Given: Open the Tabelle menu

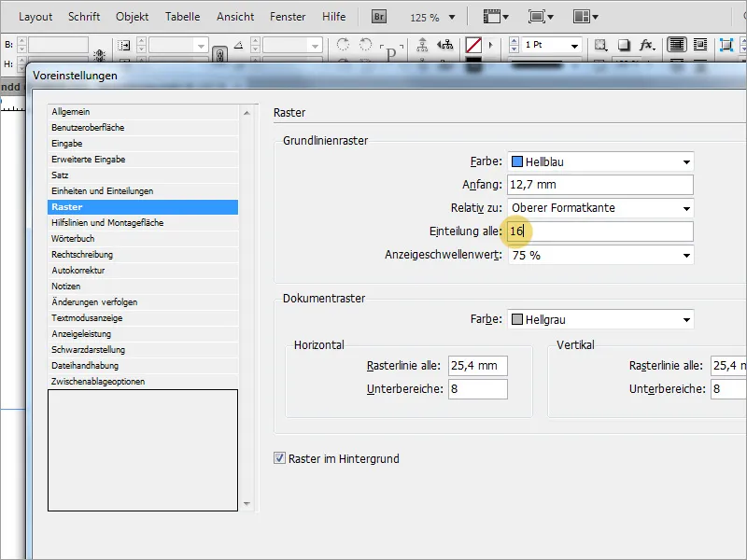Looking at the screenshot, I should [x=182, y=17].
